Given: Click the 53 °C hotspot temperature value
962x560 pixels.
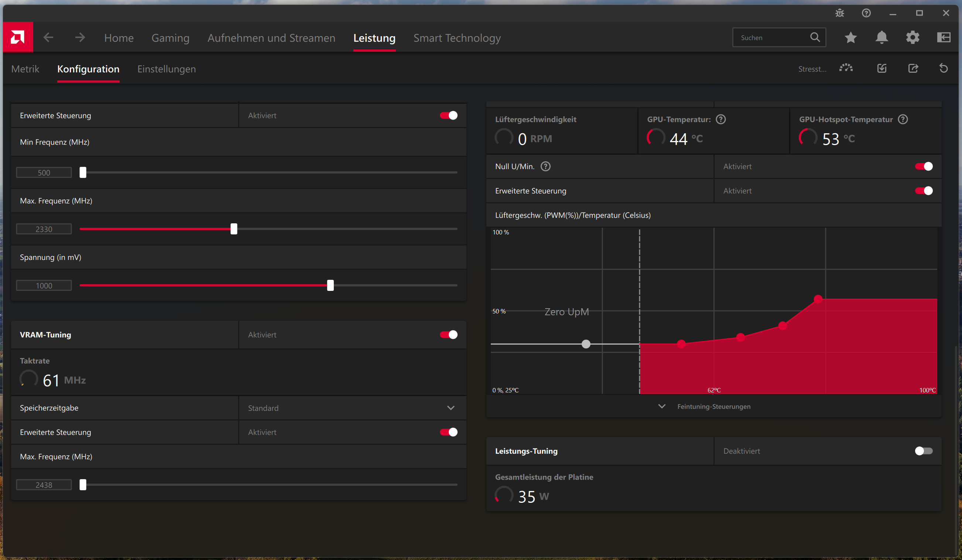Looking at the screenshot, I should pos(838,138).
